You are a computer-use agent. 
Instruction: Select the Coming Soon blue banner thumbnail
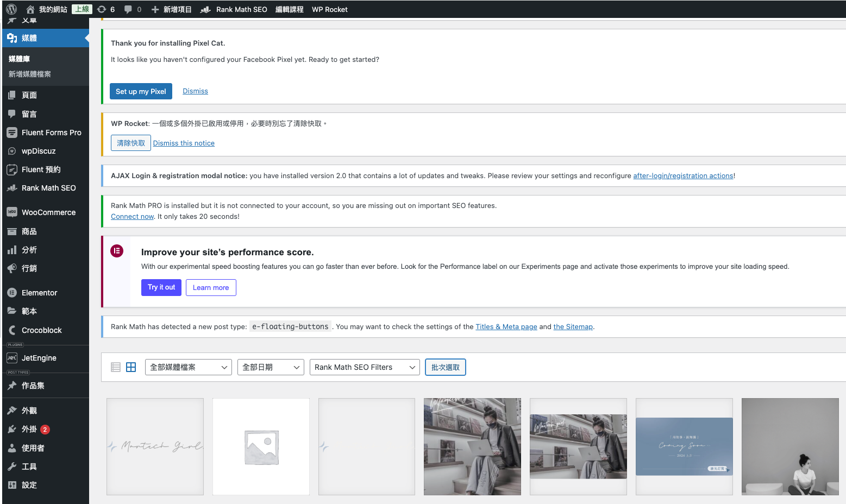tap(684, 446)
